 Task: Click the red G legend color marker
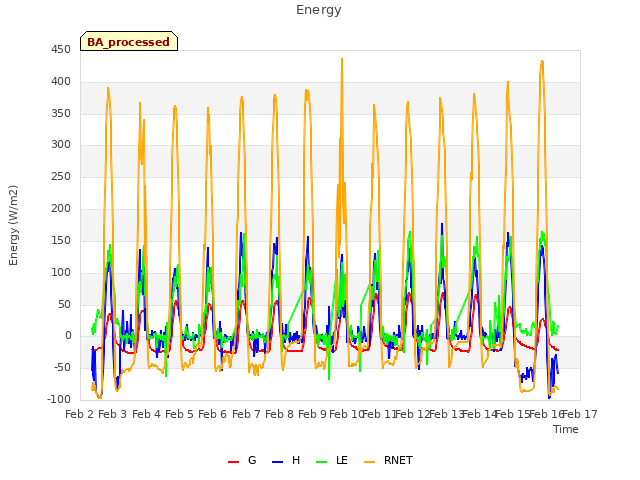point(233,462)
